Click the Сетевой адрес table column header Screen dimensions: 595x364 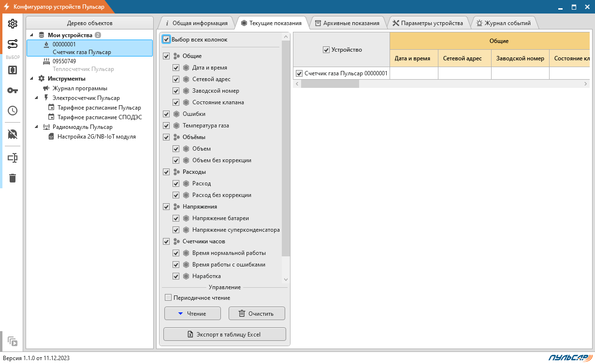click(x=465, y=58)
